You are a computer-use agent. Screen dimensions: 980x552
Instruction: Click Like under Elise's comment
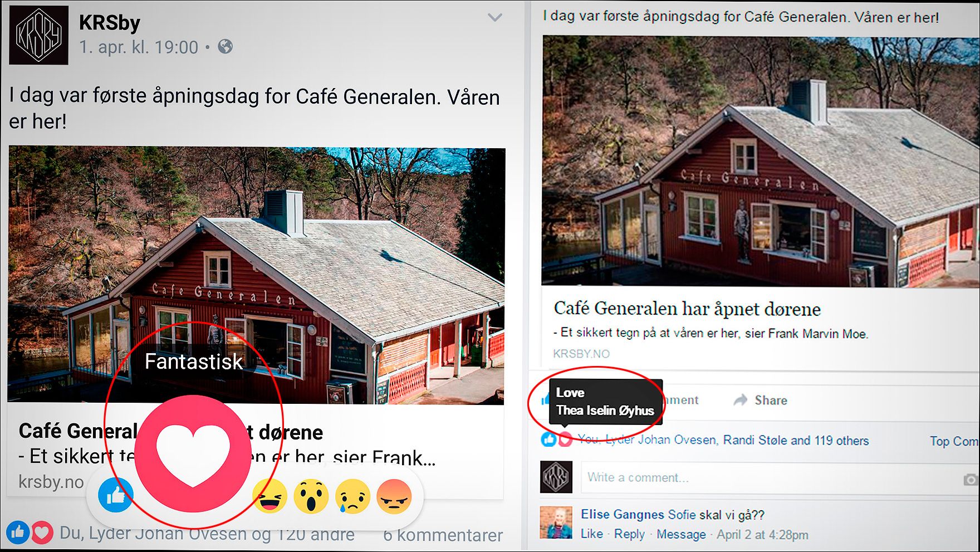click(592, 534)
